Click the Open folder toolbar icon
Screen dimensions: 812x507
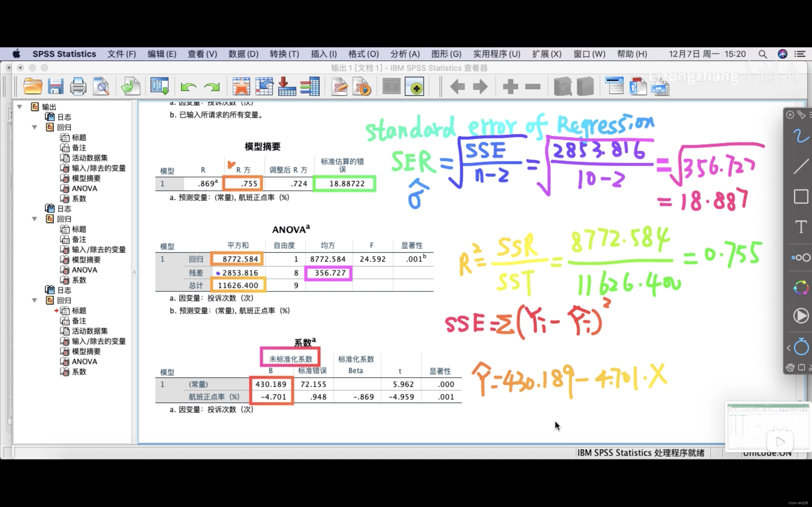33,86
